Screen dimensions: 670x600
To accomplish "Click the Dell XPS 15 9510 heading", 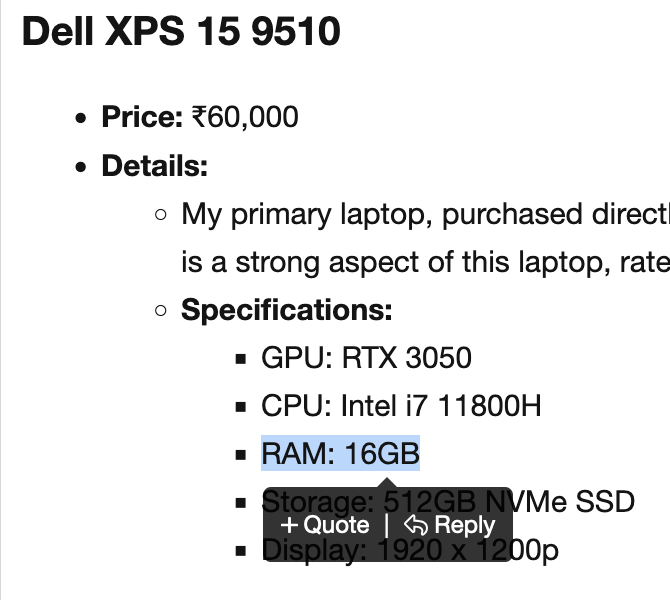I will click(181, 32).
